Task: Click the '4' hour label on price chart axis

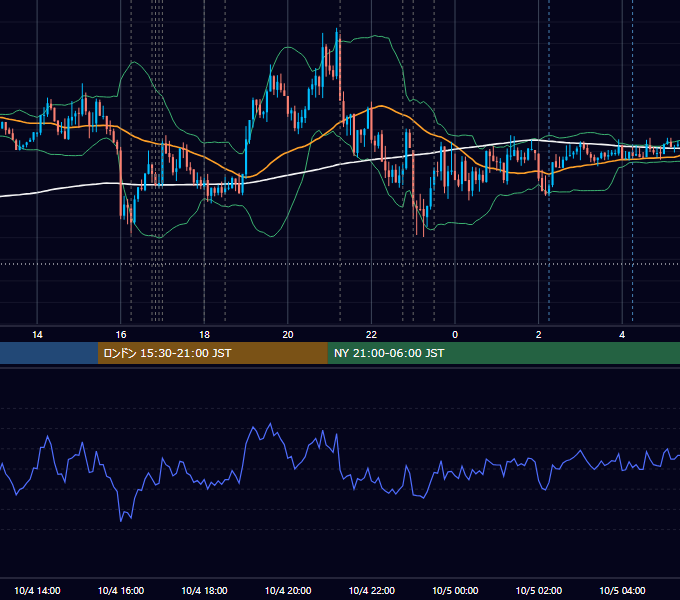Action: point(622,335)
